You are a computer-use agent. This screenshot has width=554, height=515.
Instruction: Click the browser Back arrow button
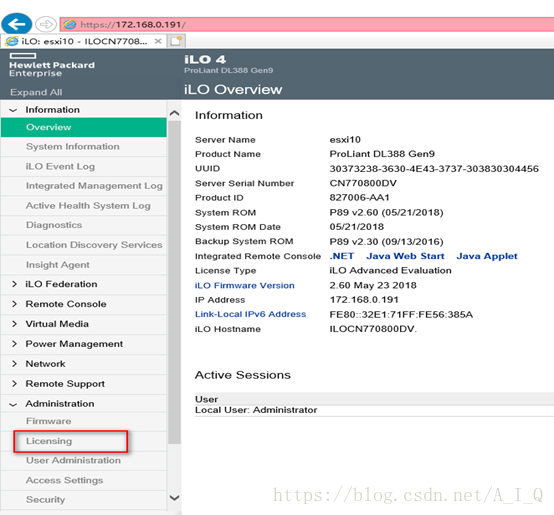pos(16,24)
